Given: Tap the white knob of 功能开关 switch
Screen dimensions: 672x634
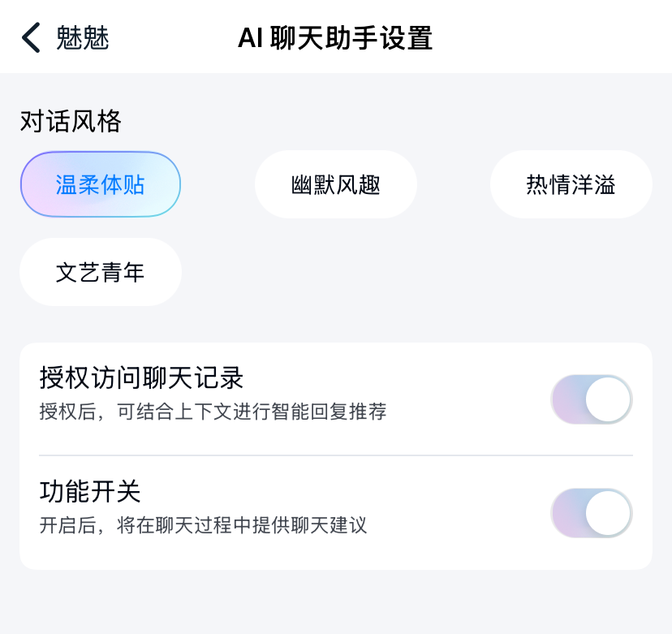Looking at the screenshot, I should pyautogui.click(x=608, y=513).
